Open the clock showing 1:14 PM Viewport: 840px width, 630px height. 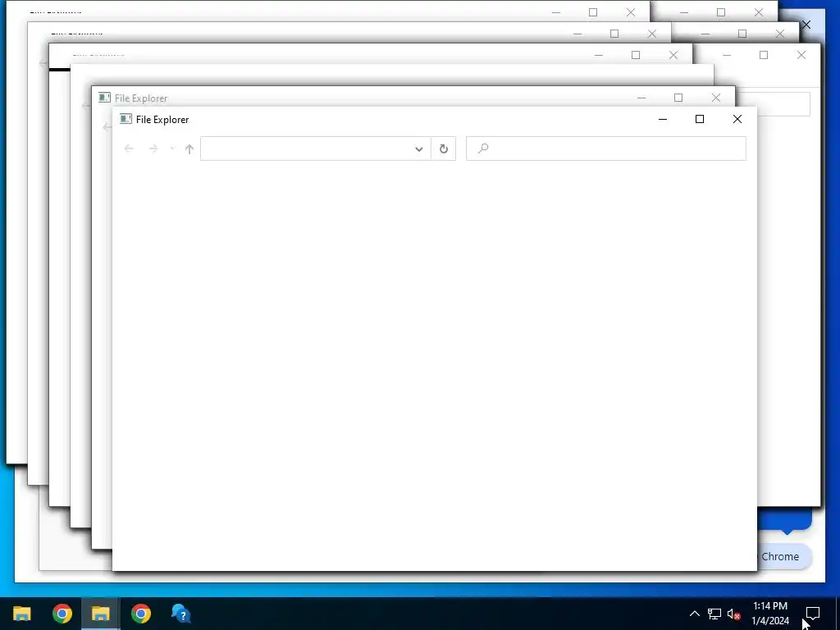click(x=770, y=614)
